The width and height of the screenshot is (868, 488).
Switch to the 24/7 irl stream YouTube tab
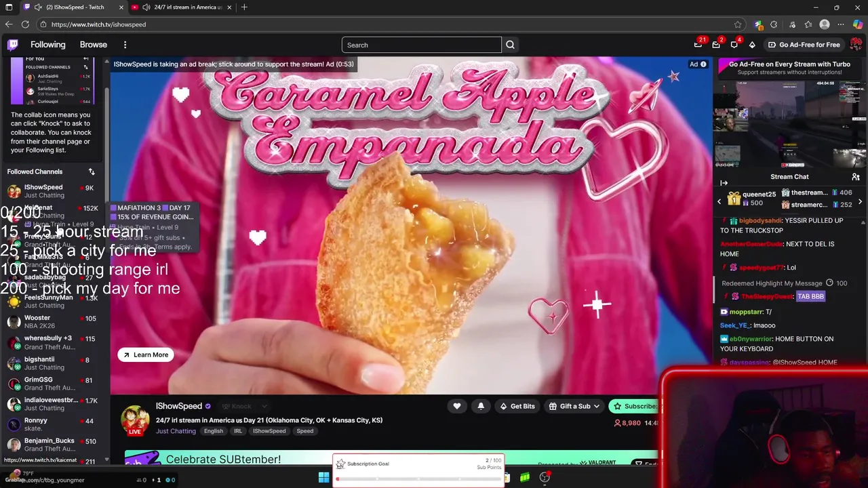pos(182,7)
